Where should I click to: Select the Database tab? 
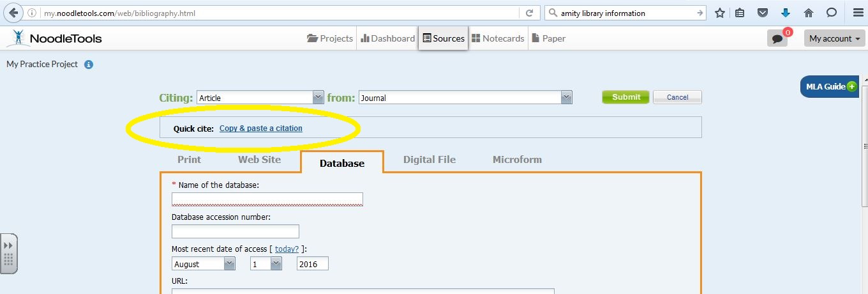[x=342, y=163]
